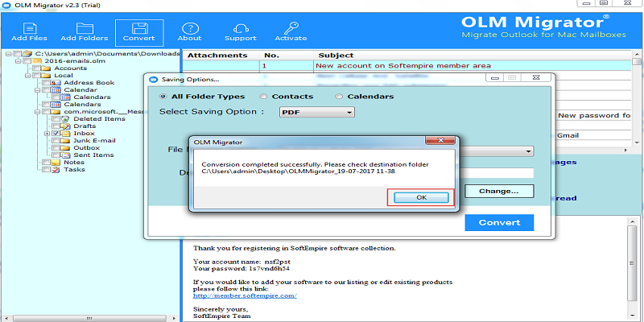Collapse the Local folder node
The width and height of the screenshot is (644, 322).
tap(27, 76)
